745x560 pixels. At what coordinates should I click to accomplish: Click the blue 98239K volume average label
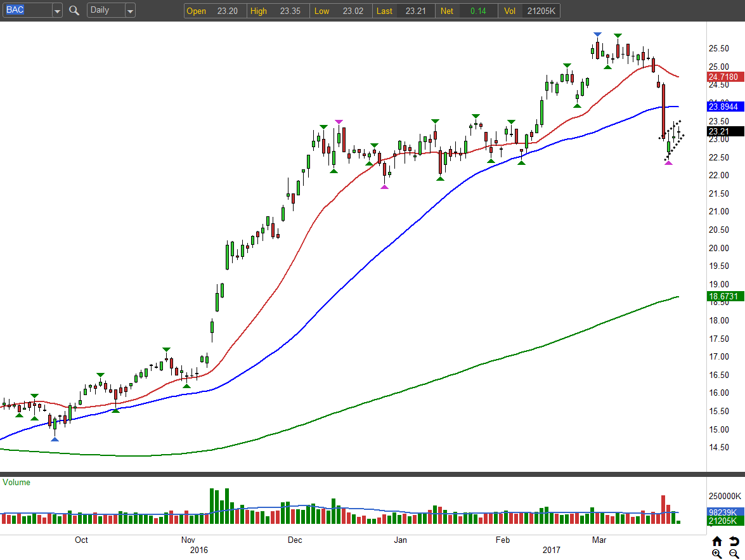pos(725,512)
